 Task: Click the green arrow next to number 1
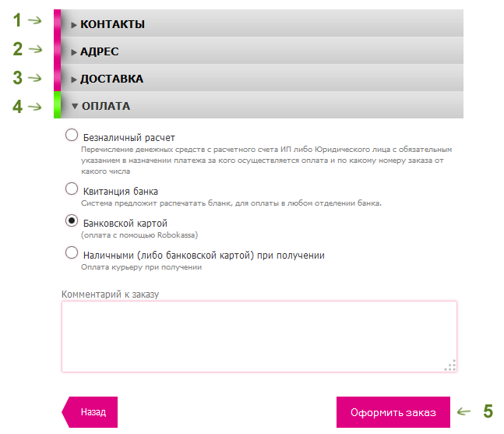(x=35, y=20)
